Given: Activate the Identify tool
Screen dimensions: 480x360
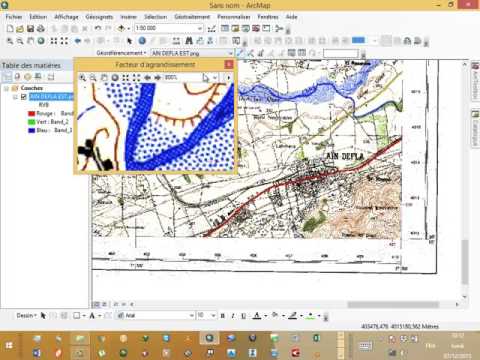Looking at the screenshot, I should point(142,41).
